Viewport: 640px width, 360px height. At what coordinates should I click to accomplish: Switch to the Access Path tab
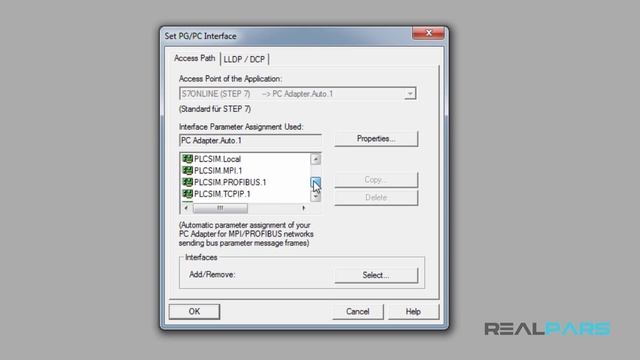[194, 58]
